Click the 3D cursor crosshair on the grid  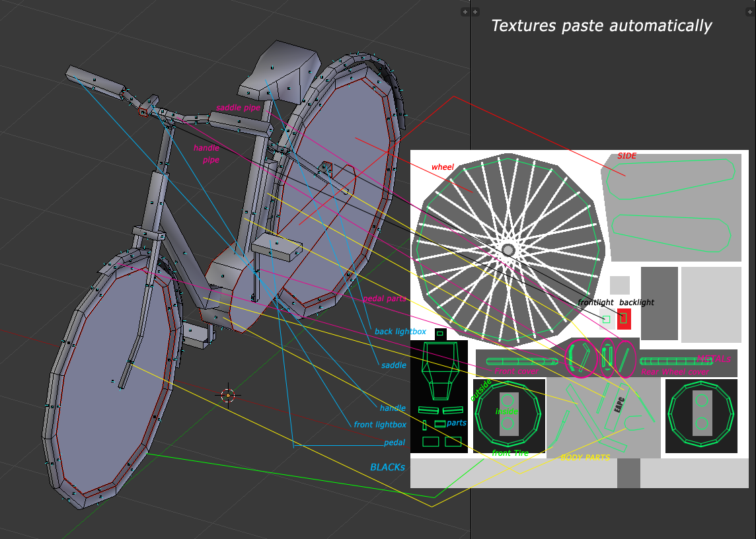pos(229,396)
